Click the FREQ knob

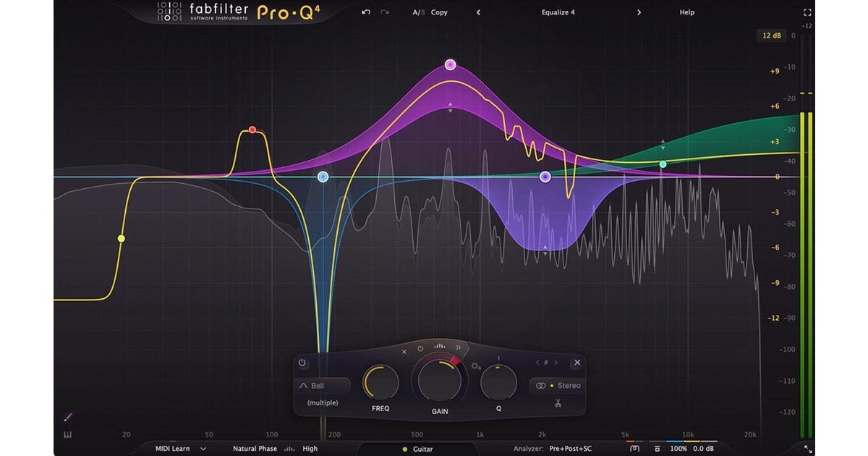pos(380,382)
